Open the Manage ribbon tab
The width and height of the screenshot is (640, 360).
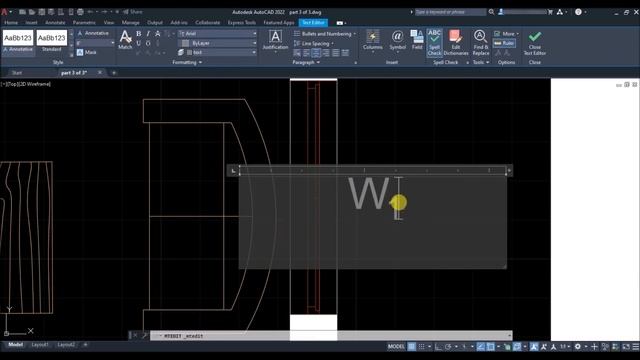(x=131, y=22)
